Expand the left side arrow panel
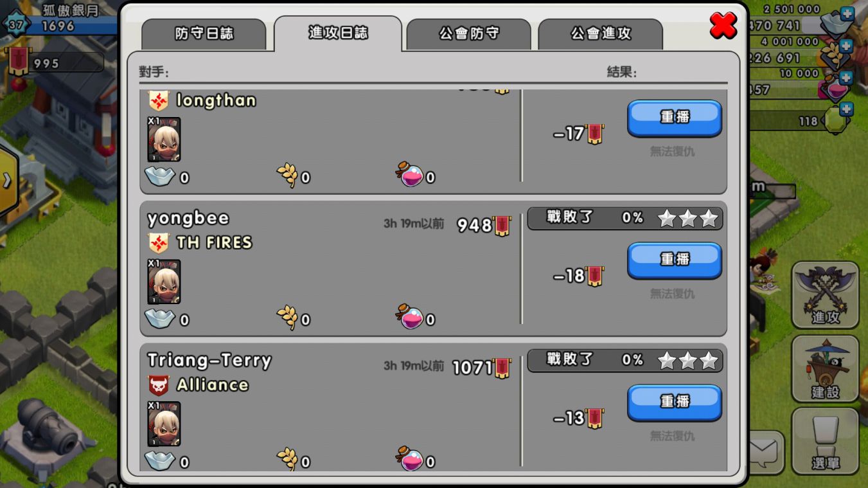Viewport: 868px width, 488px height. (8, 181)
